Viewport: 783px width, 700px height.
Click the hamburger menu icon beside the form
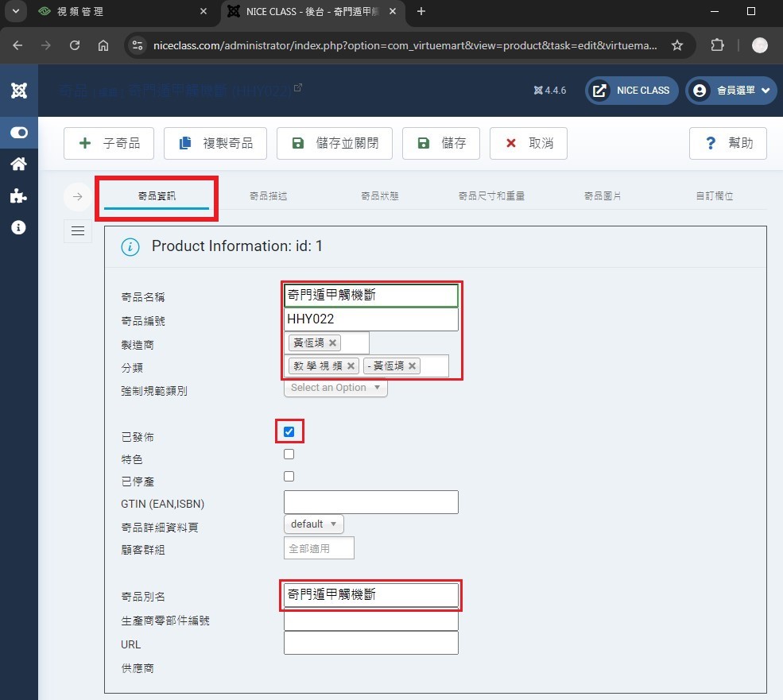coord(77,230)
